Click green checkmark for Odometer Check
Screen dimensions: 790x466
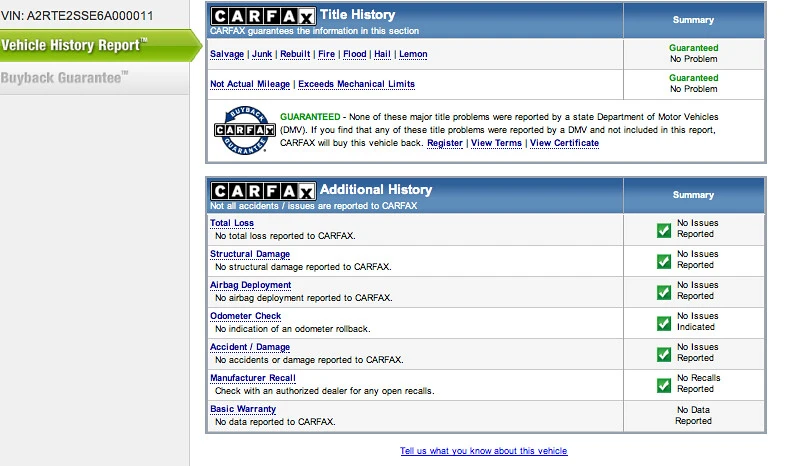664,323
